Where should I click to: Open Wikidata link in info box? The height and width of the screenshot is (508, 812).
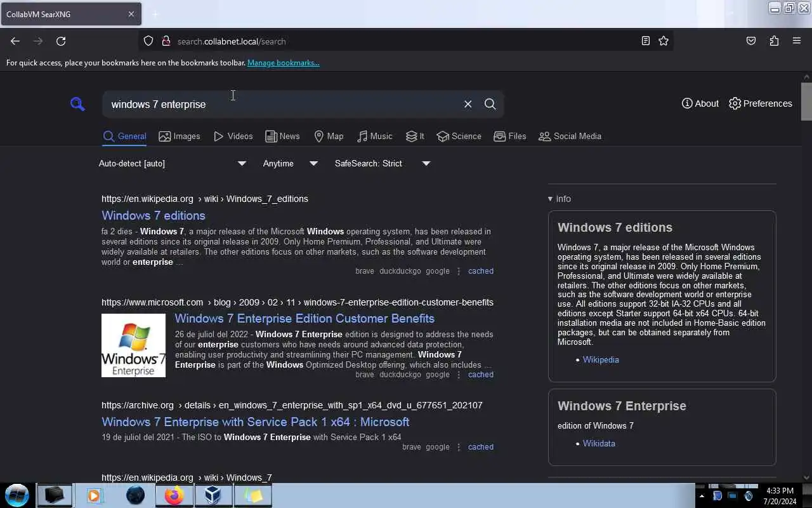click(x=599, y=443)
